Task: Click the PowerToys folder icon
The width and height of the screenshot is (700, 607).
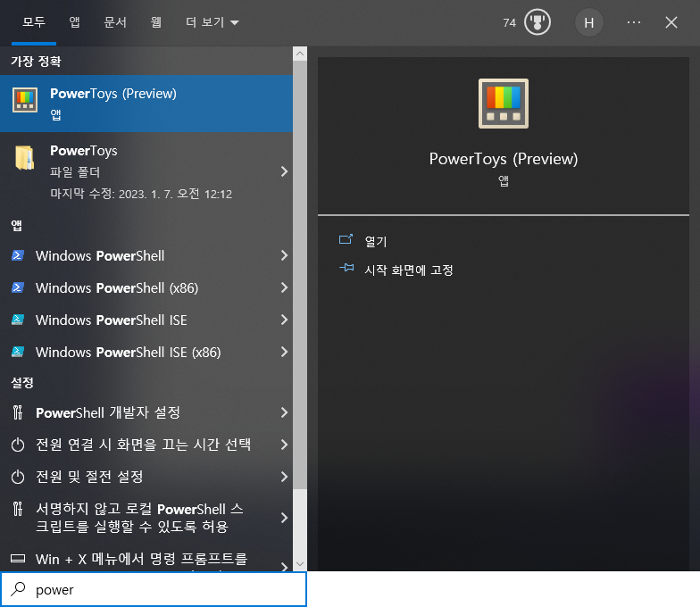Action: click(x=25, y=157)
